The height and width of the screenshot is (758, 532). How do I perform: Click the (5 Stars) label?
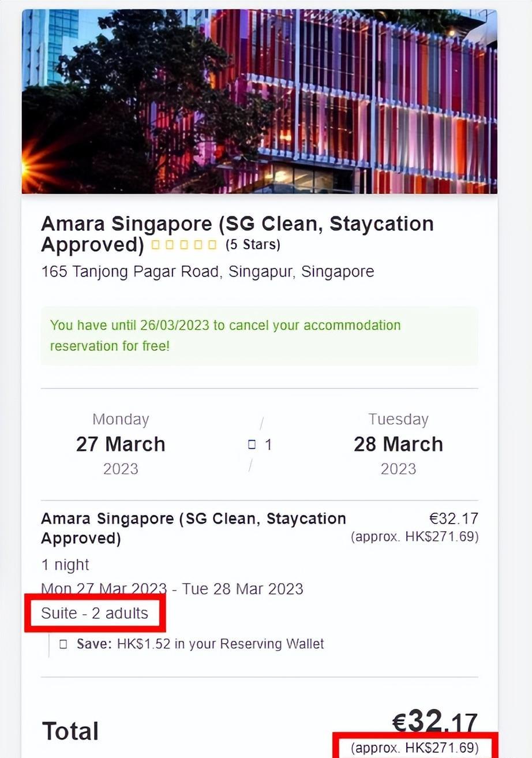[253, 245]
